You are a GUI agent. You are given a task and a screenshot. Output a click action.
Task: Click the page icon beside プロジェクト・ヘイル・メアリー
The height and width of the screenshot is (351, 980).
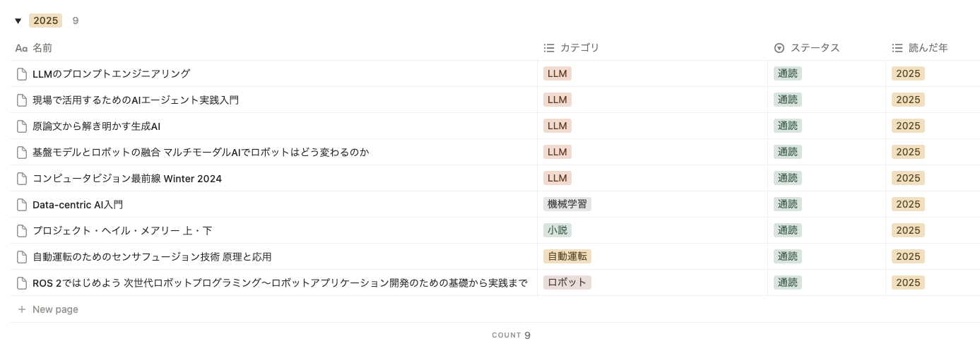coord(22,230)
